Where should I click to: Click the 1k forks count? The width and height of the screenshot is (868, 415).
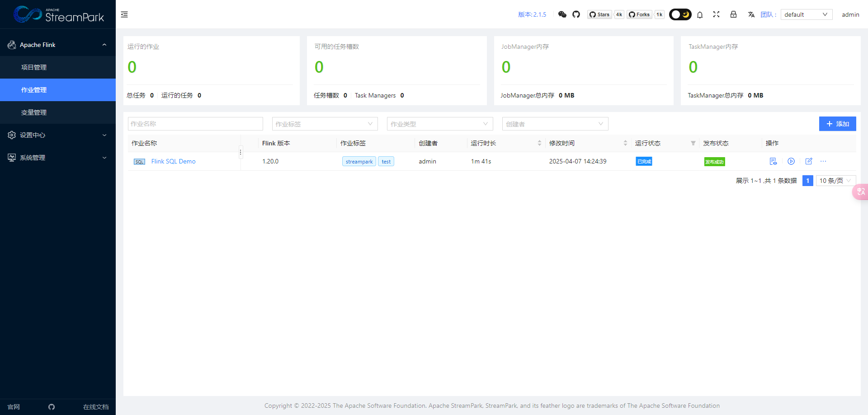pos(660,14)
